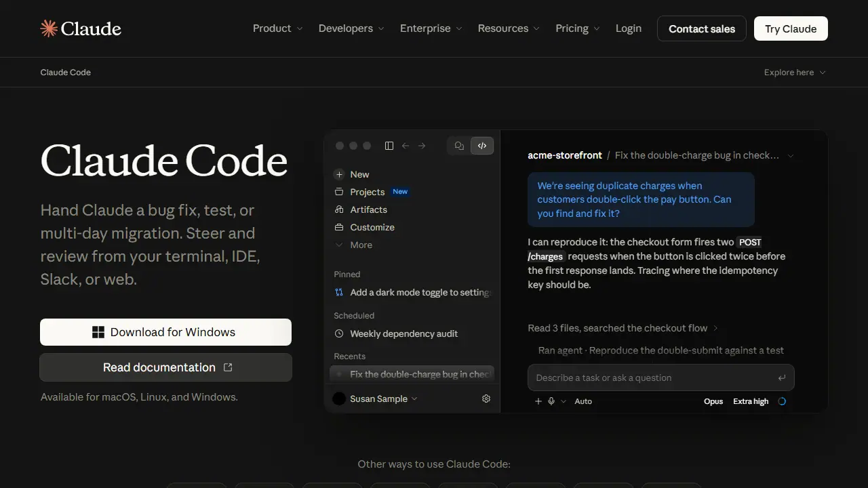Open the Developers menu

click(351, 28)
